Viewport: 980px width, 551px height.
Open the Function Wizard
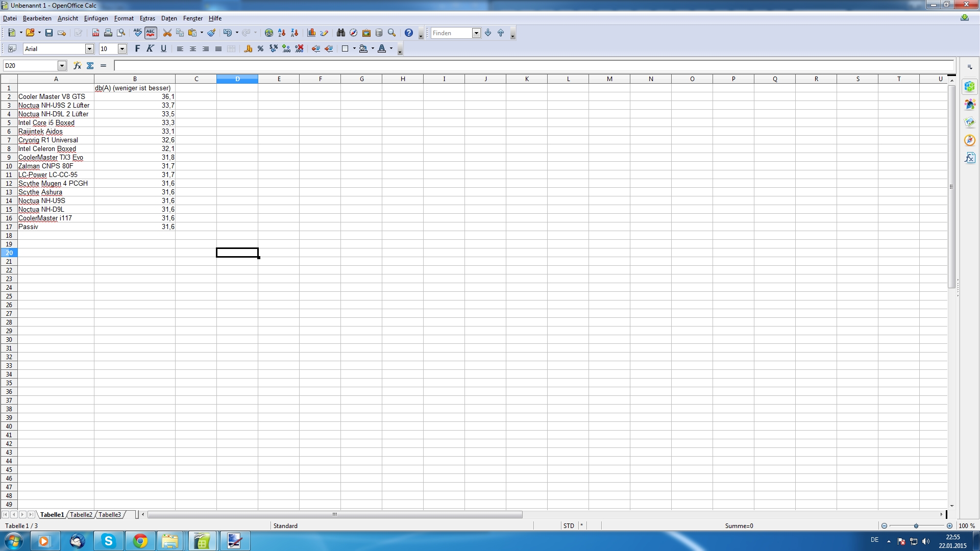coord(77,66)
